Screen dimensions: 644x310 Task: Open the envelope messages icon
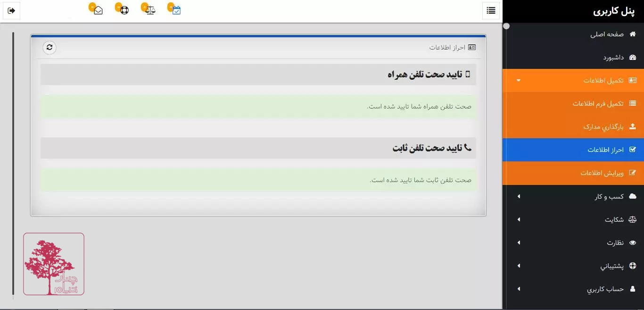[98, 10]
